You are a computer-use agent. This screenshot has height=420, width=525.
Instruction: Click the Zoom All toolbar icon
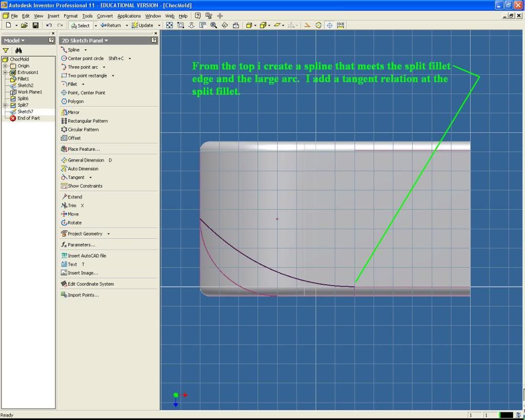[x=168, y=25]
